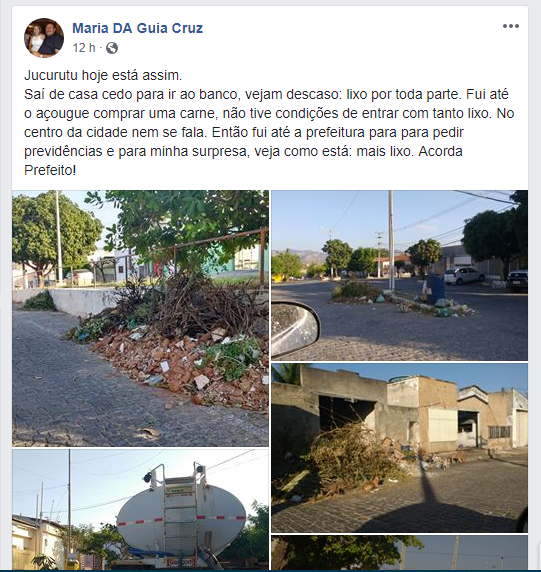The image size is (541, 572).
Task: Click the word "Prefeito!" ending the post
Action: point(50,170)
